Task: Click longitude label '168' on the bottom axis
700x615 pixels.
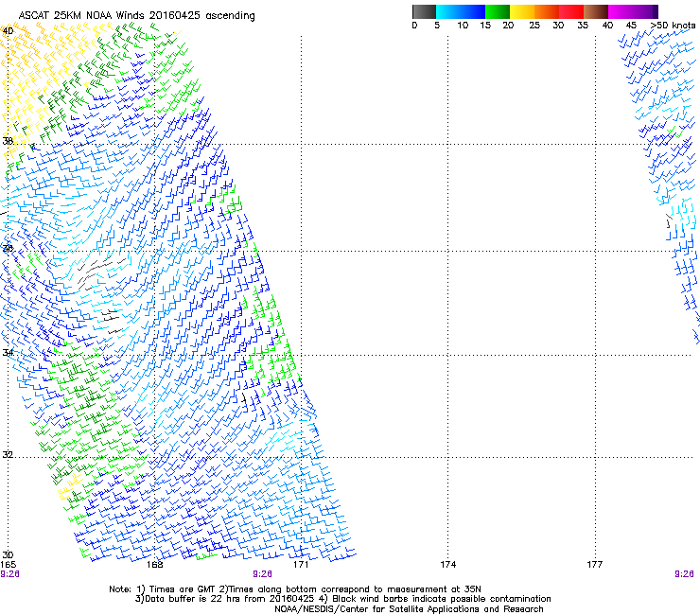Action: point(155,565)
